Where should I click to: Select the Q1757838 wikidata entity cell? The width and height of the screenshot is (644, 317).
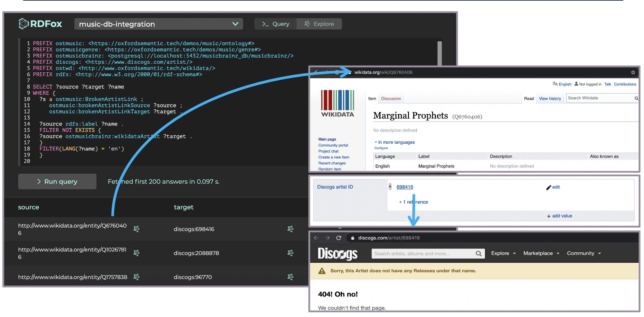(72, 277)
